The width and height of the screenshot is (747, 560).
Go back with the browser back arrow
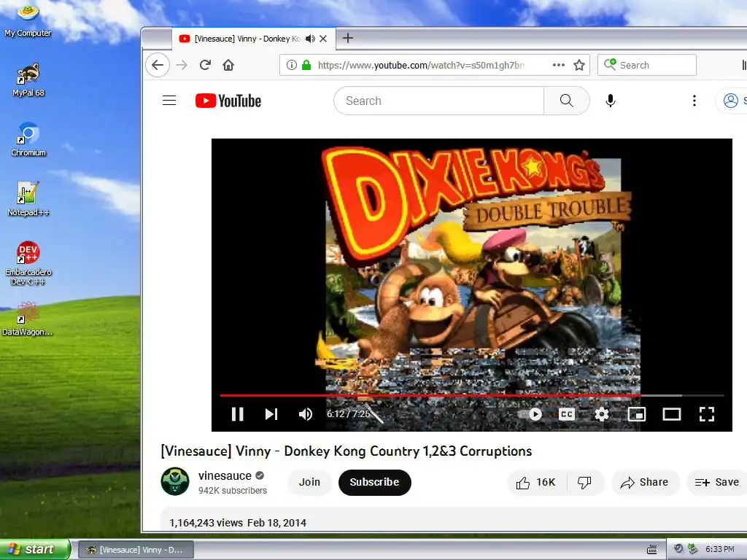[158, 65]
